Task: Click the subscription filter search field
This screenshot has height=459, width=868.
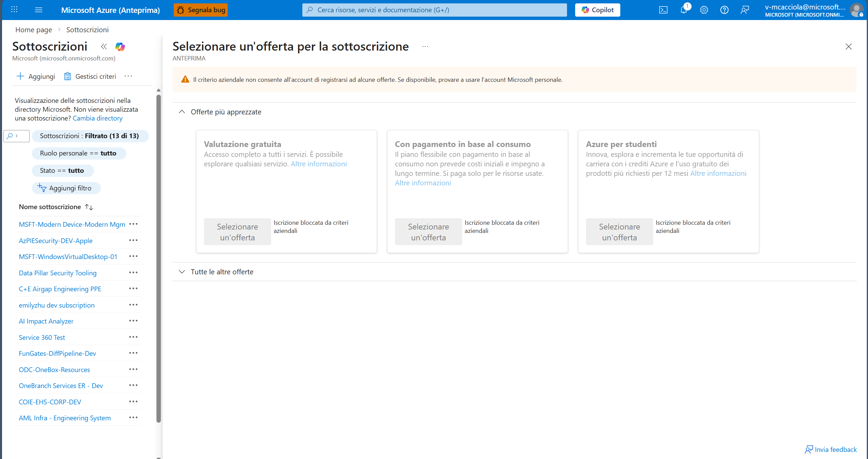Action: 17,136
